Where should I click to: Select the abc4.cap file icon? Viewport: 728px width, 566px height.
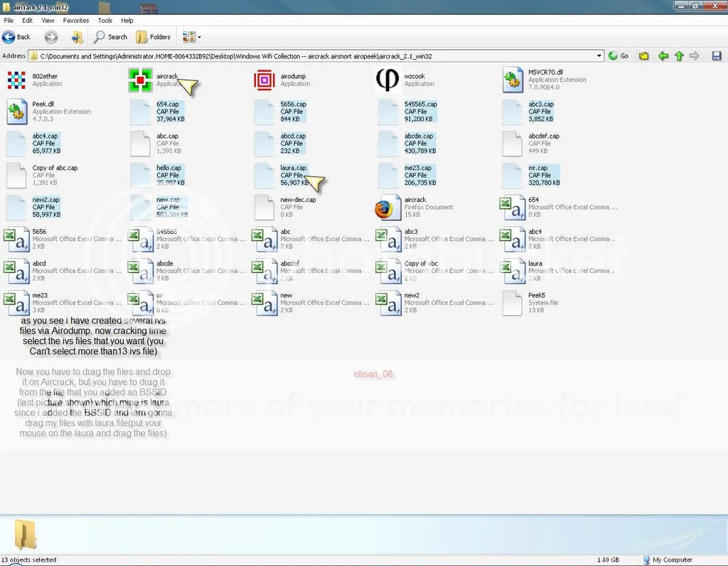click(16, 144)
